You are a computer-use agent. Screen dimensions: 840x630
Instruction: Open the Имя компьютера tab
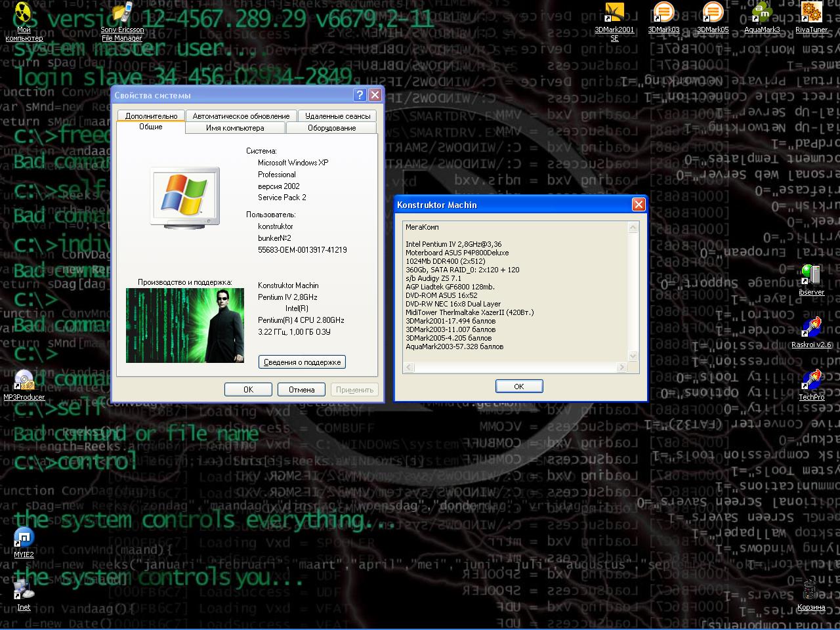tap(235, 128)
